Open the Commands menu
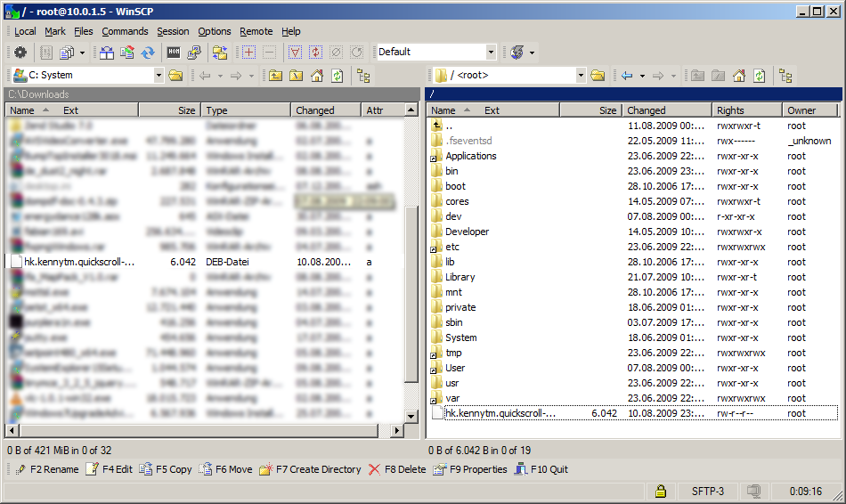The width and height of the screenshot is (846, 504). pos(125,31)
